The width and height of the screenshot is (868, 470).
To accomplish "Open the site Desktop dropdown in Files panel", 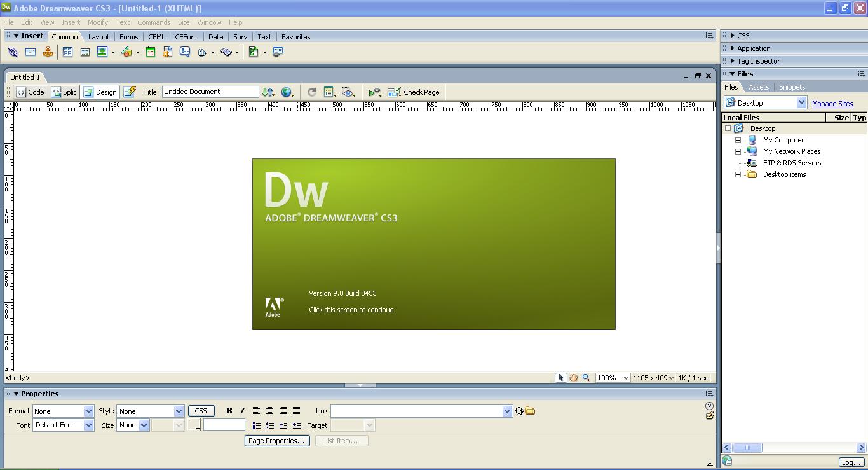I will 765,103.
